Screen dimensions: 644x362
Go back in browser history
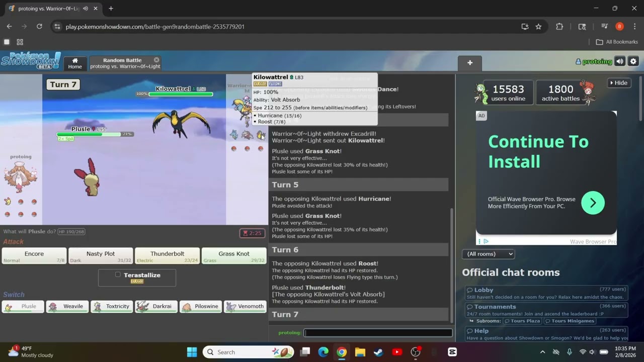coord(9,27)
